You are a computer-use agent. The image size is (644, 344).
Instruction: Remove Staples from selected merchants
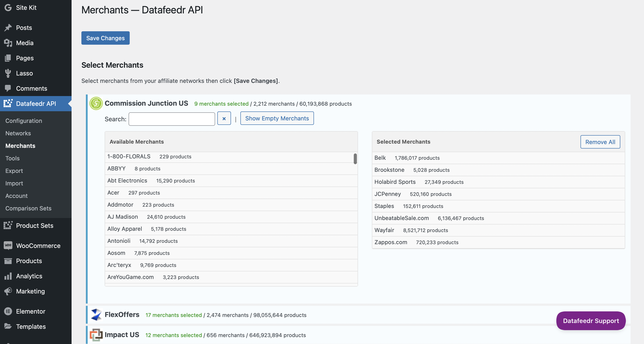coord(498,206)
